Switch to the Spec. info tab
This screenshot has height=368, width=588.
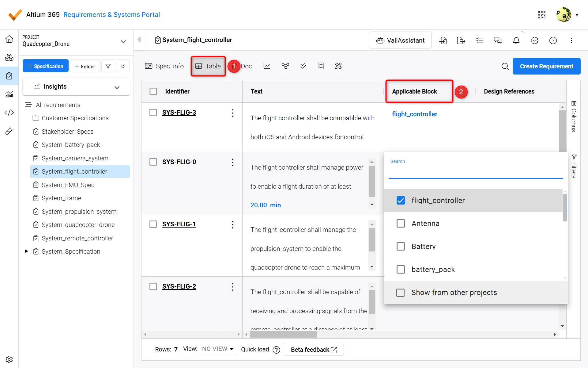[164, 66]
